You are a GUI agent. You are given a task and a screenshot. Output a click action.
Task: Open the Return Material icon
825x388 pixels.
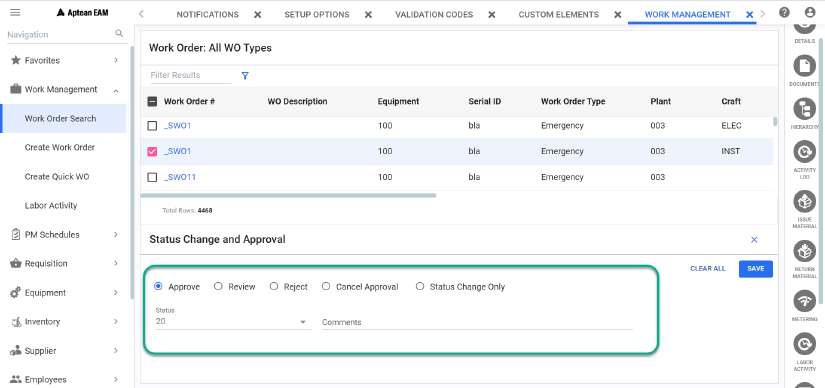click(804, 251)
